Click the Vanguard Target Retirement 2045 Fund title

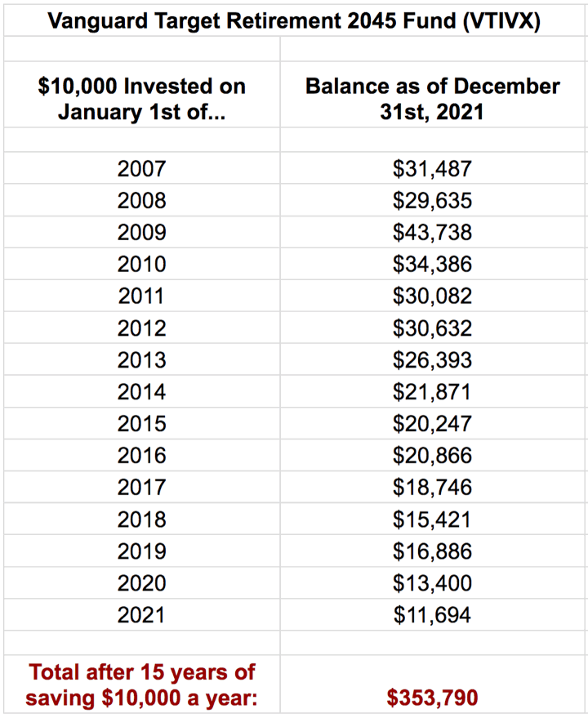coord(293,21)
